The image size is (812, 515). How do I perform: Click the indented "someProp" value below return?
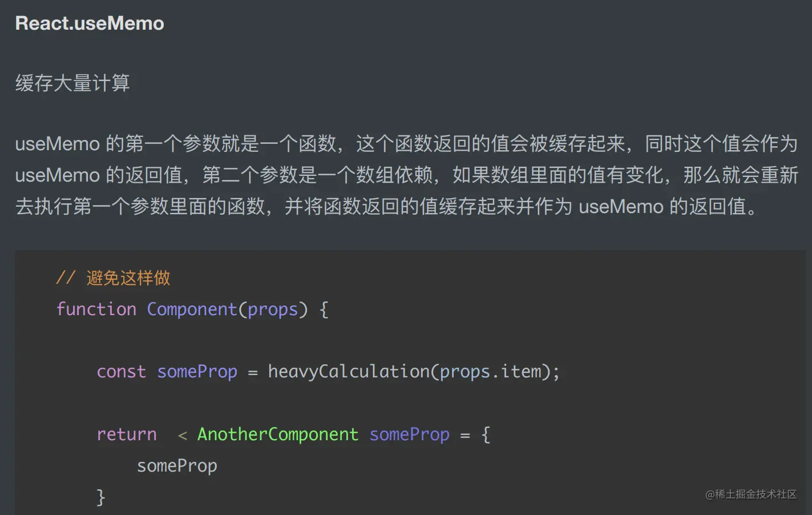(177, 466)
